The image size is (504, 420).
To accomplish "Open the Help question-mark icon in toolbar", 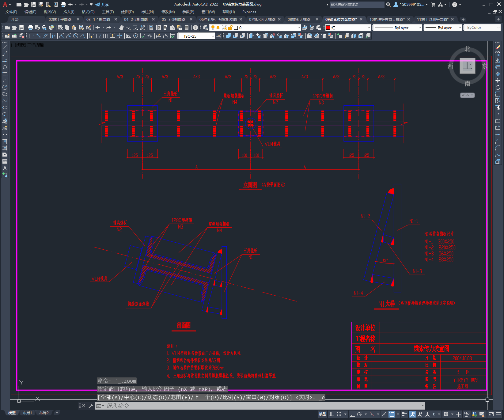I will [x=195, y=28].
